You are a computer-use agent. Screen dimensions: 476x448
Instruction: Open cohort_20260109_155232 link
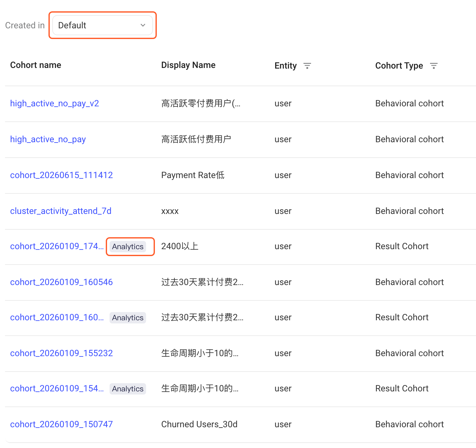click(x=61, y=353)
